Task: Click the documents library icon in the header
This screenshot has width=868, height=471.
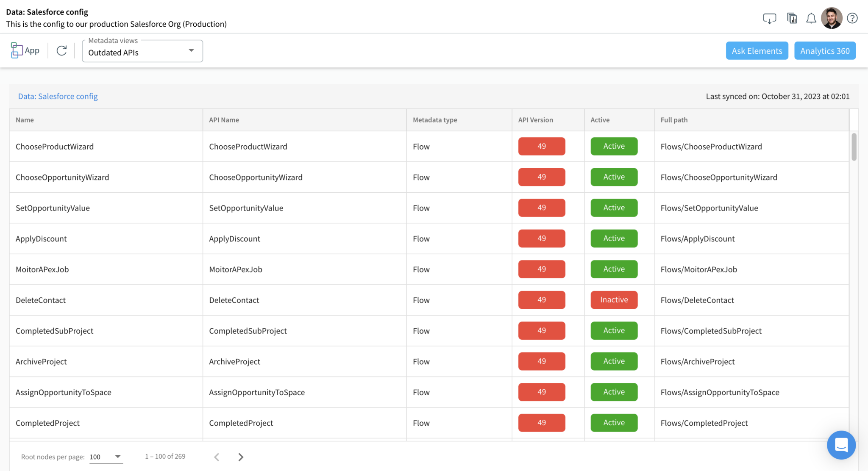Action: point(791,18)
